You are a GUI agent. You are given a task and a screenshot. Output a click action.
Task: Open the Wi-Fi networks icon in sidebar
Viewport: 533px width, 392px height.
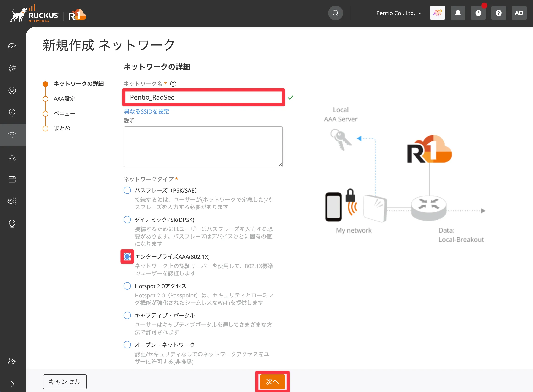click(12, 135)
